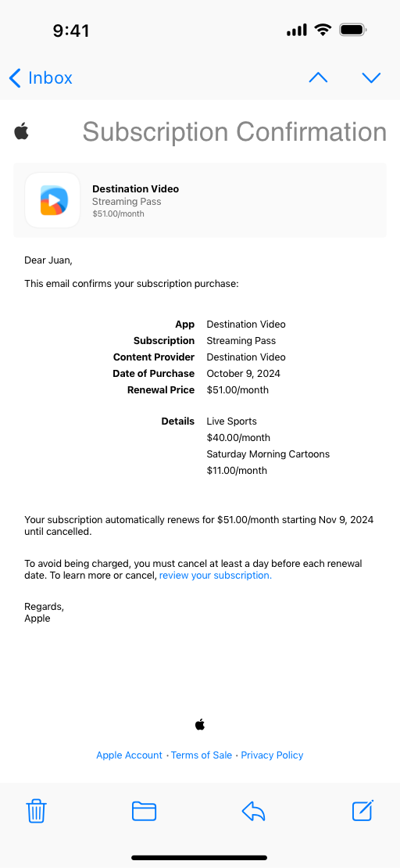Tap the Destination Video app icon
Viewport: 400px width, 868px height.
tap(52, 200)
